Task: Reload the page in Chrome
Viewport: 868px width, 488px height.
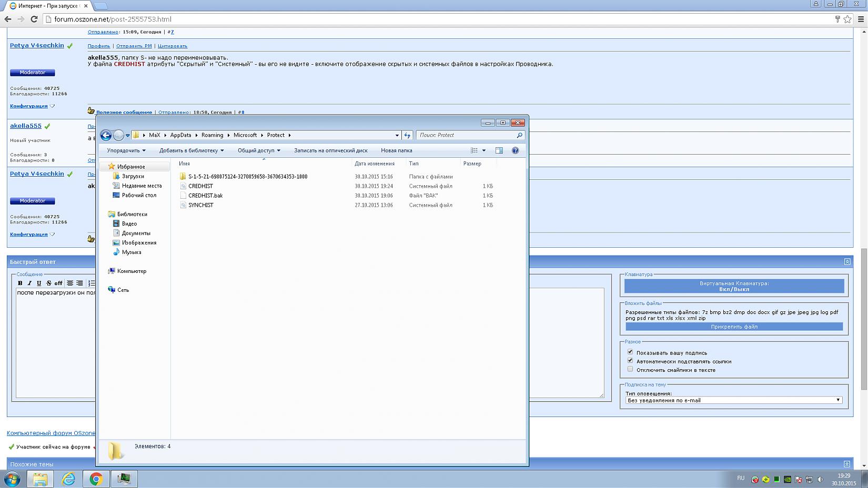Action: [x=34, y=19]
